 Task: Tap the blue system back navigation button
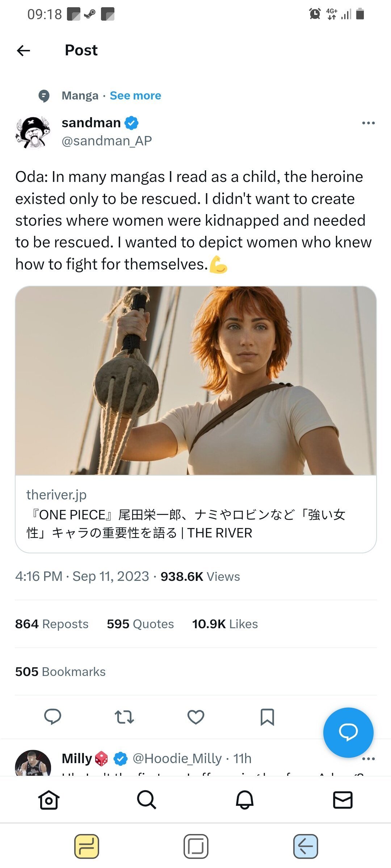(305, 846)
